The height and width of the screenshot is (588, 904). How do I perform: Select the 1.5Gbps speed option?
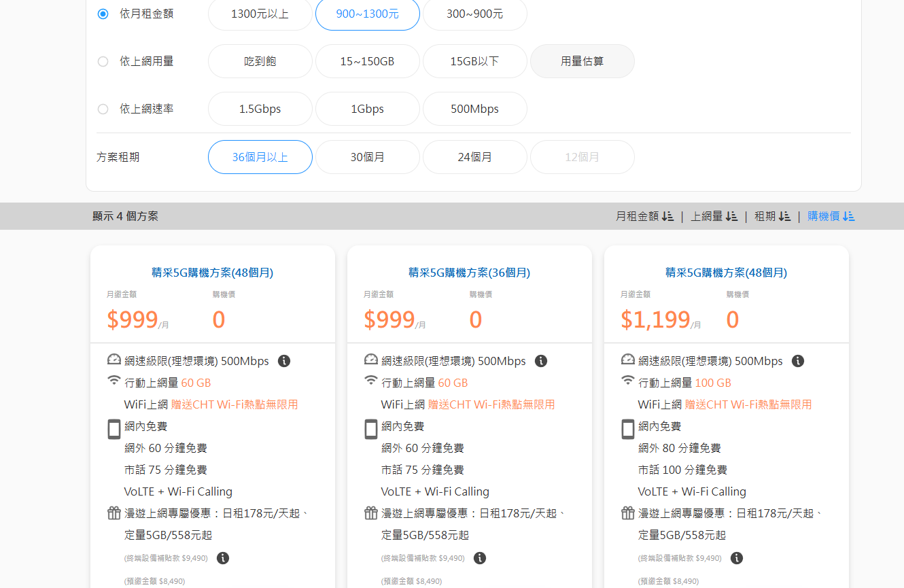[260, 109]
